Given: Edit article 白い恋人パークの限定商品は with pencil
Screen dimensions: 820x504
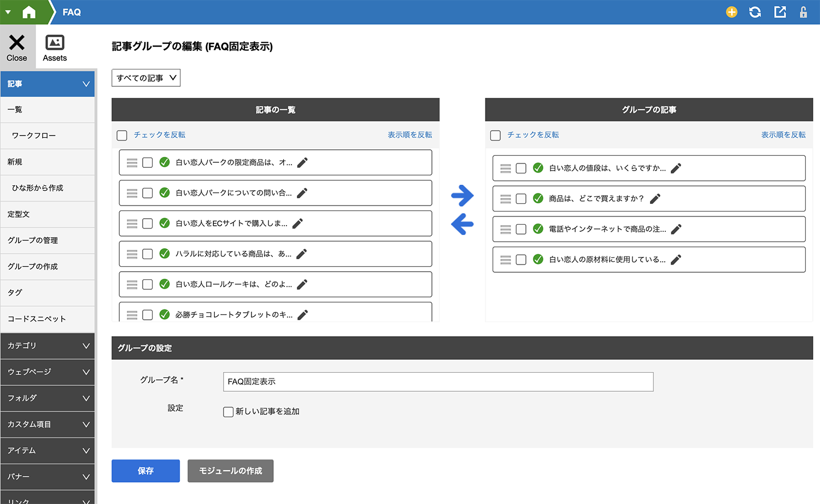Looking at the screenshot, I should coord(302,162).
